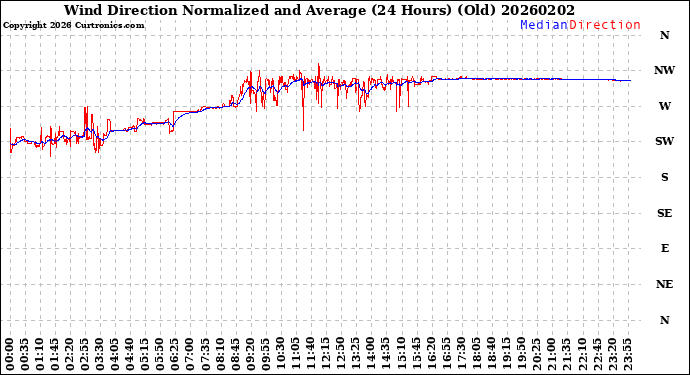Click the 04:05 time label

[115, 355]
